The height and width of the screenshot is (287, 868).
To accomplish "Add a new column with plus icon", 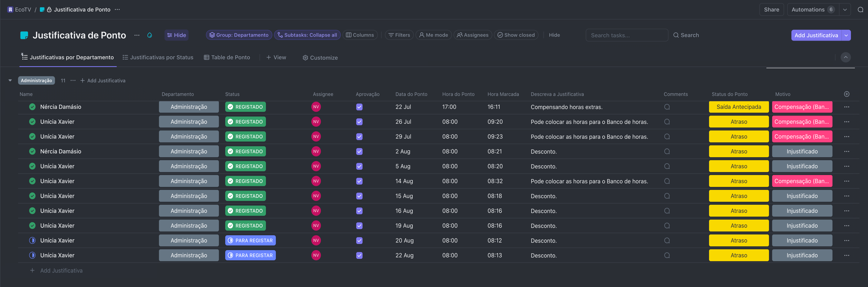I will [846, 94].
